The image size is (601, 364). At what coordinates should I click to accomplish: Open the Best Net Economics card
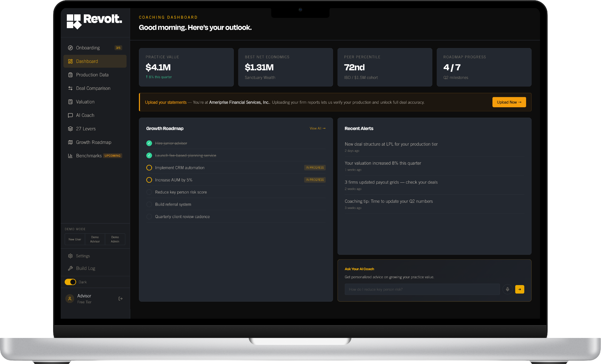click(x=285, y=67)
